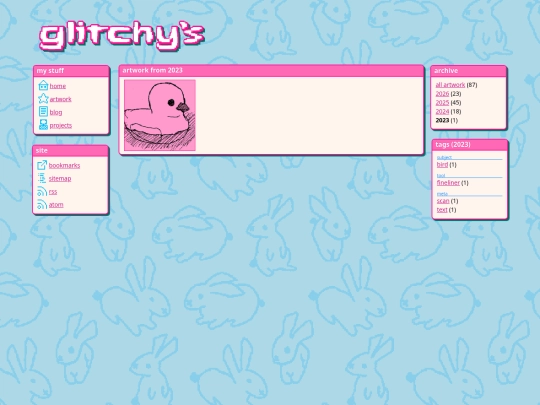Image resolution: width=540 pixels, height=405 pixels.
Task: Filter by the bird tag
Action: [442, 165]
